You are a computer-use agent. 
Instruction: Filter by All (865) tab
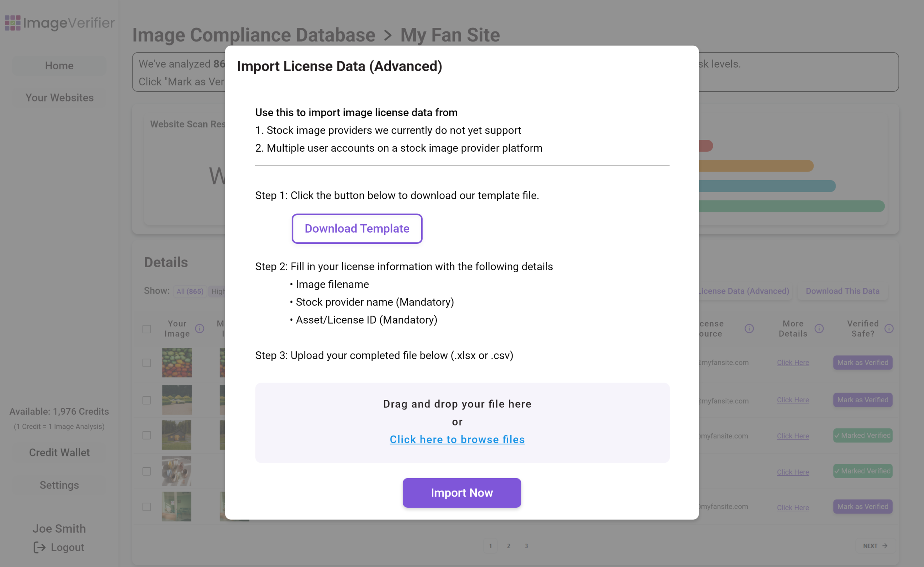pos(190,291)
